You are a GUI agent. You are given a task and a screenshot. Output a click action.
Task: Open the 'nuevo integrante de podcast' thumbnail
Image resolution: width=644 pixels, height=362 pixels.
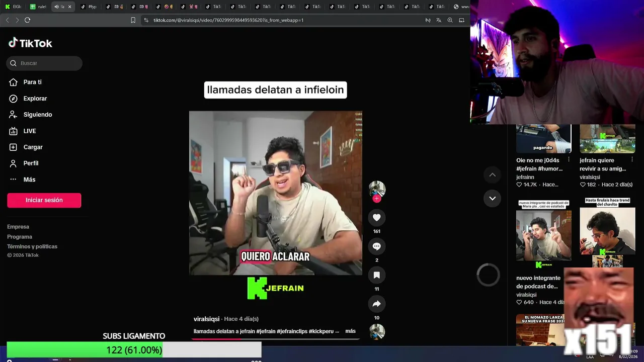click(543, 234)
